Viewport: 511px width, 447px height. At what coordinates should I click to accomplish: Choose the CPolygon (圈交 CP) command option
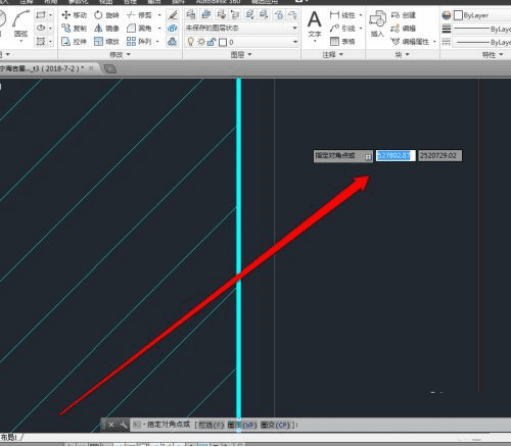pos(275,425)
